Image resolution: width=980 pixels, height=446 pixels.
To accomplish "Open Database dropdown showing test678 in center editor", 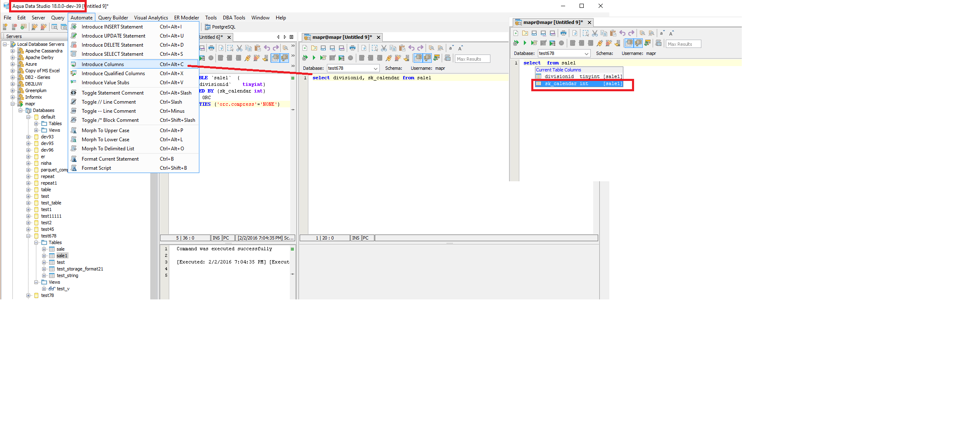I will (x=375, y=69).
